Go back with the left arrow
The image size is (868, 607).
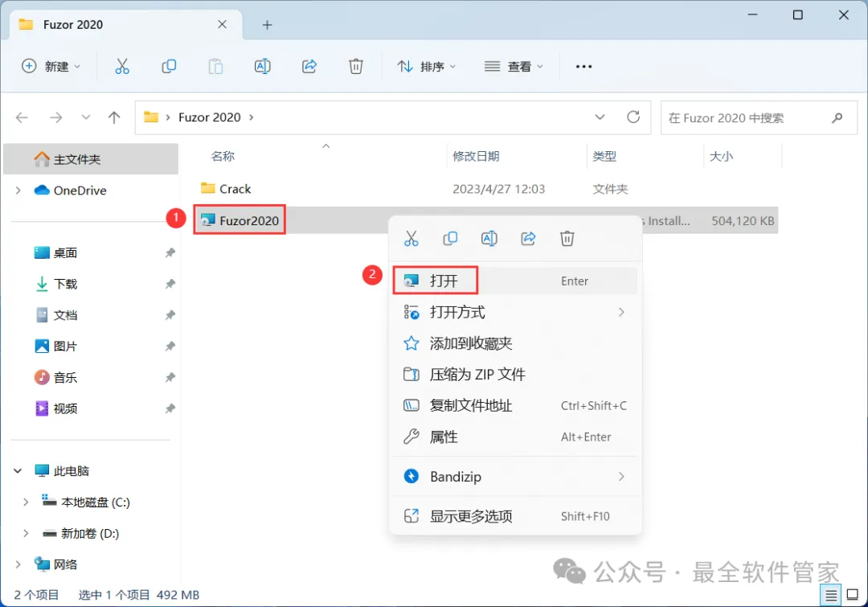tap(23, 117)
